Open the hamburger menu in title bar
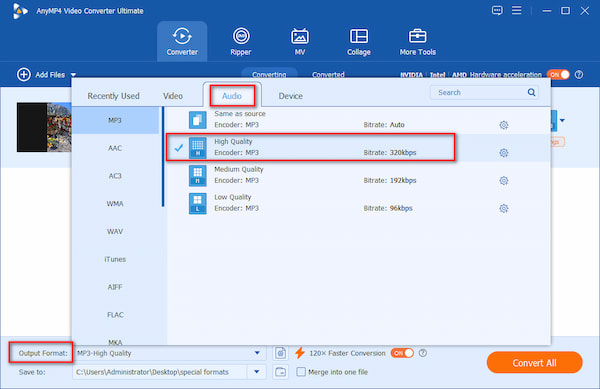Image resolution: width=600 pixels, height=389 pixels. point(517,10)
